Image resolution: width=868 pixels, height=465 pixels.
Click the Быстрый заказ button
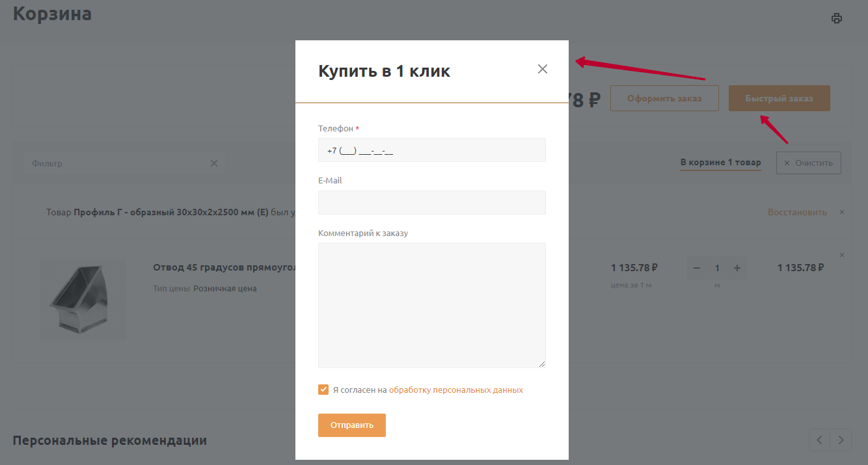pyautogui.click(x=779, y=98)
